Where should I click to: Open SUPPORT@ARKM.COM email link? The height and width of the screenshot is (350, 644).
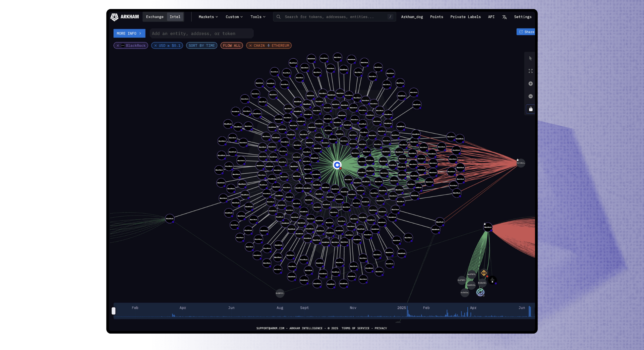click(x=270, y=328)
